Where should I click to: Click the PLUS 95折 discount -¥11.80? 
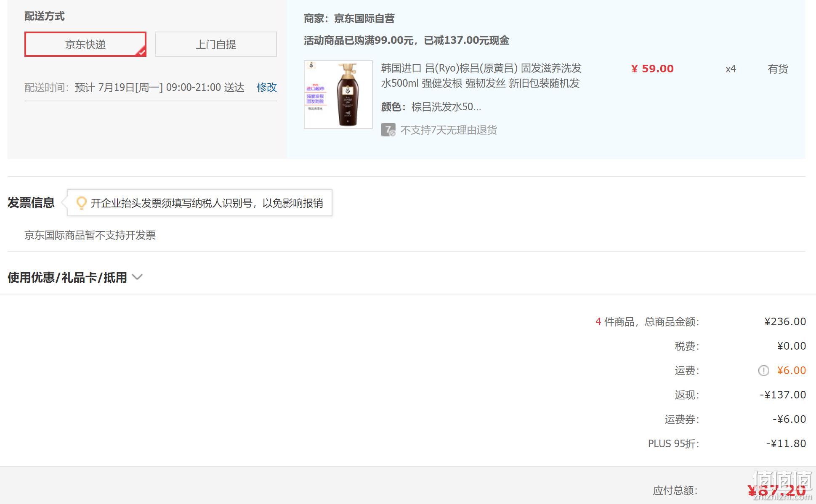(x=786, y=444)
